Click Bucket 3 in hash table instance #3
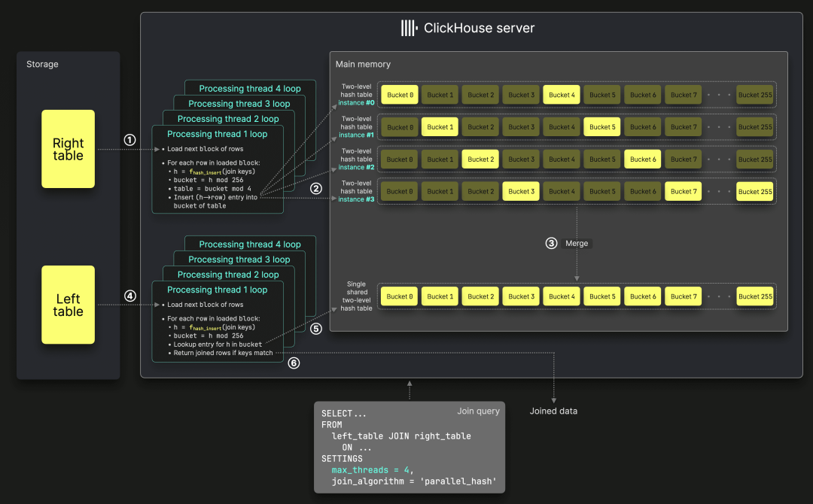813x504 pixels. pyautogui.click(x=521, y=192)
